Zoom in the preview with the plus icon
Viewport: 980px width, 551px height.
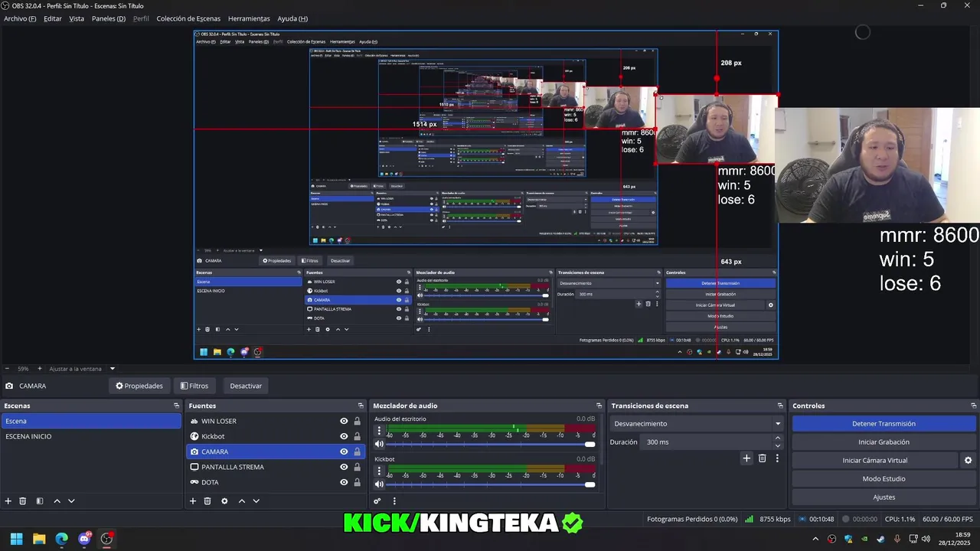[x=40, y=369]
